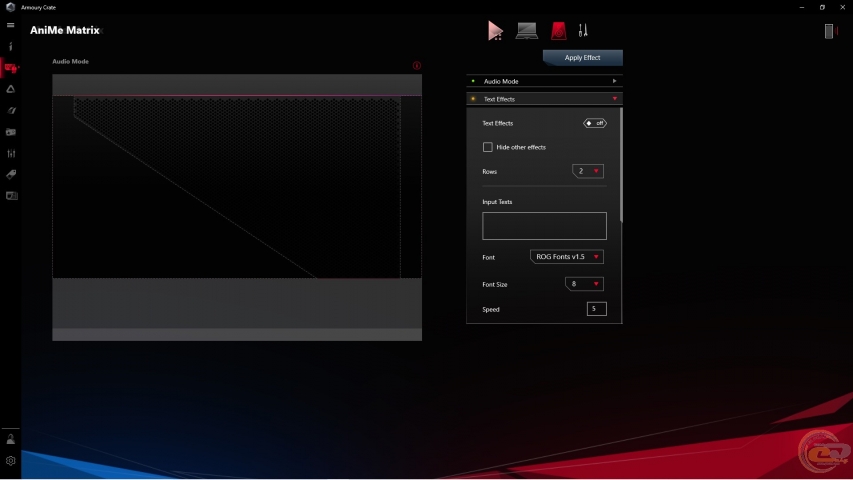The height and width of the screenshot is (480, 853).
Task: Open the preferences tools icon
Action: click(x=583, y=30)
